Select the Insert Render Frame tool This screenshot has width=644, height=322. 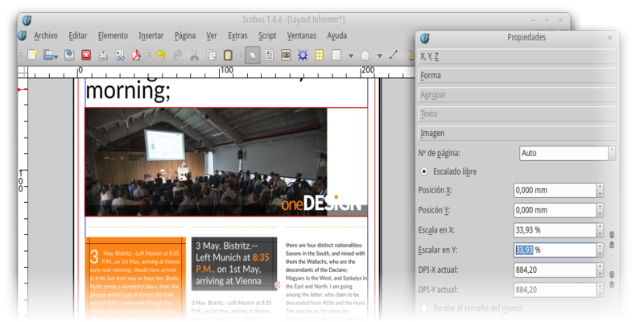click(303, 55)
